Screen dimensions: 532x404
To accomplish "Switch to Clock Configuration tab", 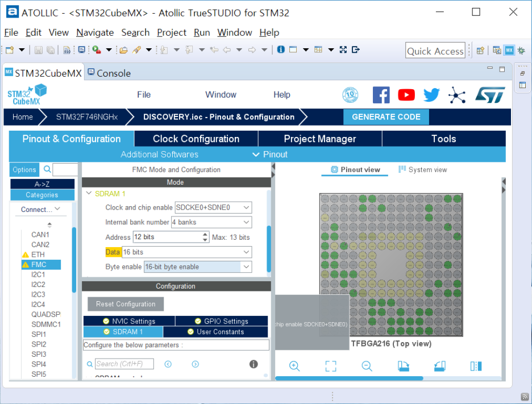I will [x=196, y=139].
